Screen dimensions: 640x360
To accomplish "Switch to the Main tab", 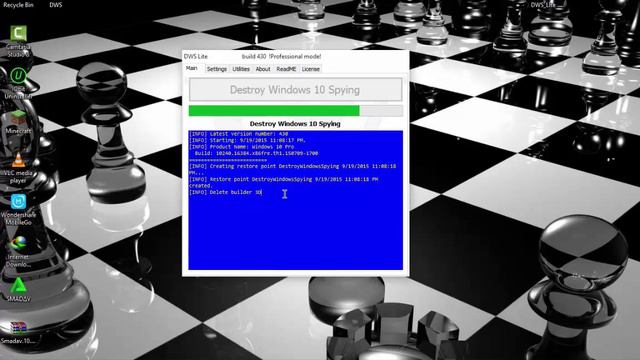I will pyautogui.click(x=192, y=69).
